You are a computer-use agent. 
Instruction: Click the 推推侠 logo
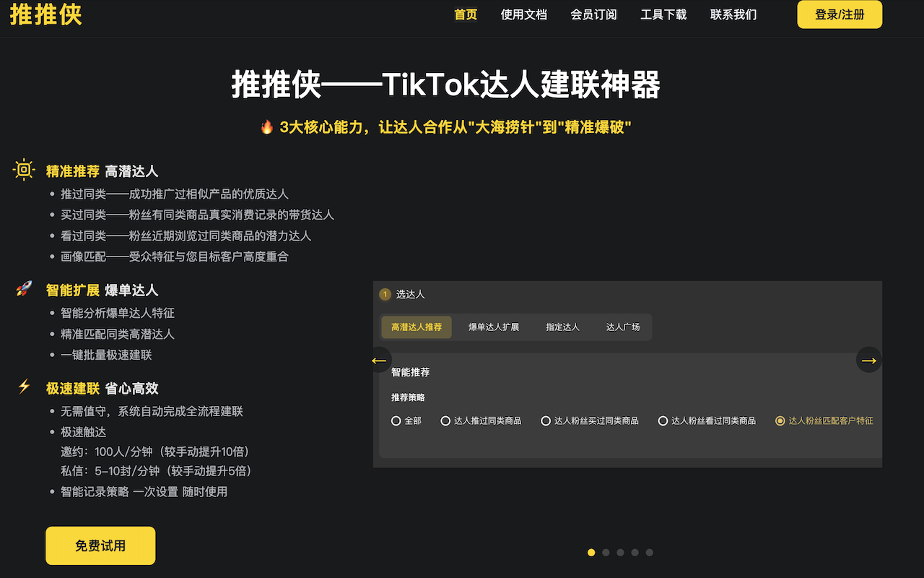click(x=45, y=14)
